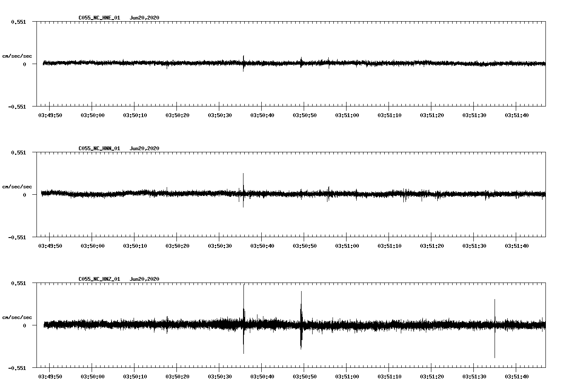Screen dimensions: 576x392
Task: Click the 03:50:00 time label under HNE plot
Action: pyautogui.click(x=92, y=115)
